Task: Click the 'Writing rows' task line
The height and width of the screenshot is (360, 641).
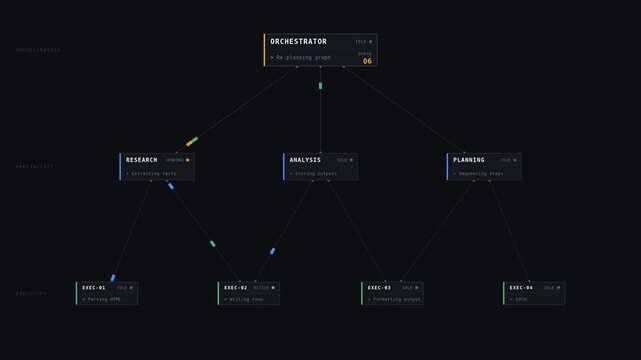Action: [243, 299]
